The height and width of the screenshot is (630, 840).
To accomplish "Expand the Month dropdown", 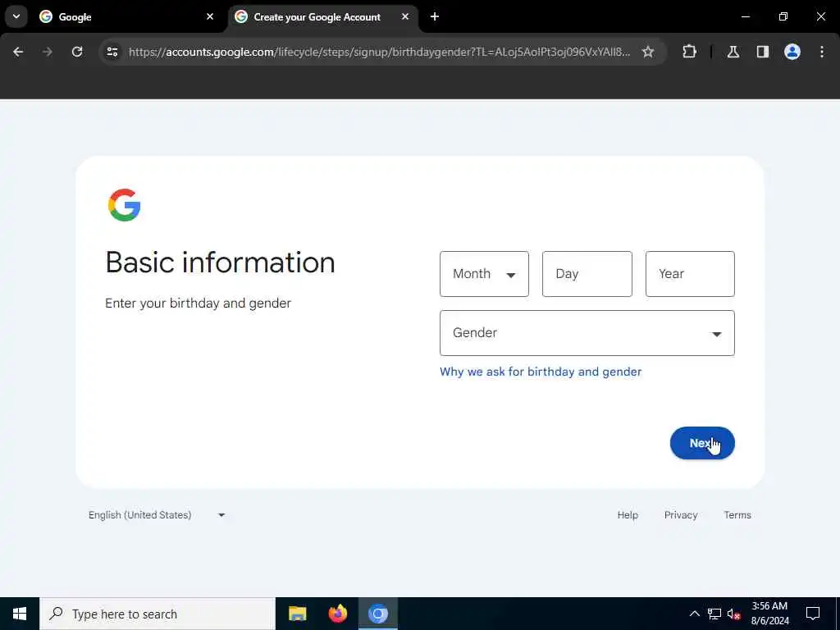I will click(x=484, y=274).
